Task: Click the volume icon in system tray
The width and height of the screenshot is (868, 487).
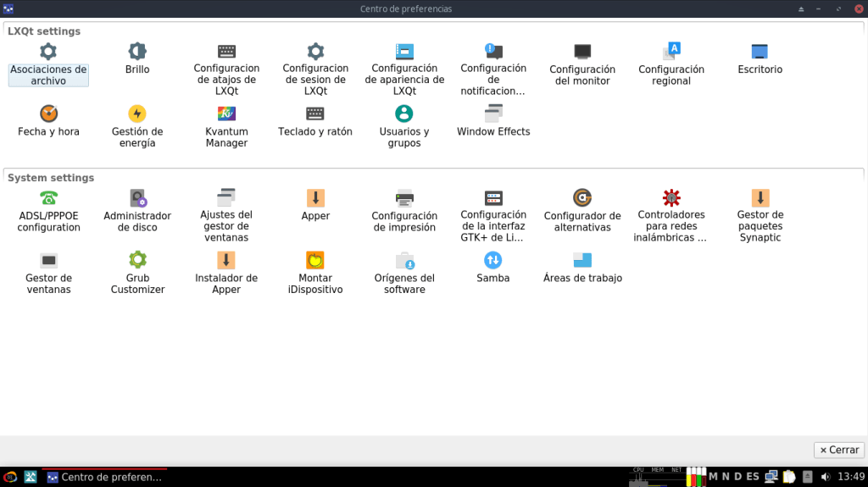Action: [825, 477]
